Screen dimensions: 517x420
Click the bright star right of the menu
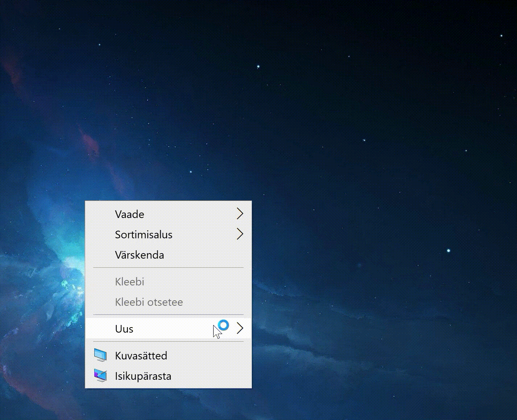pyautogui.click(x=448, y=251)
